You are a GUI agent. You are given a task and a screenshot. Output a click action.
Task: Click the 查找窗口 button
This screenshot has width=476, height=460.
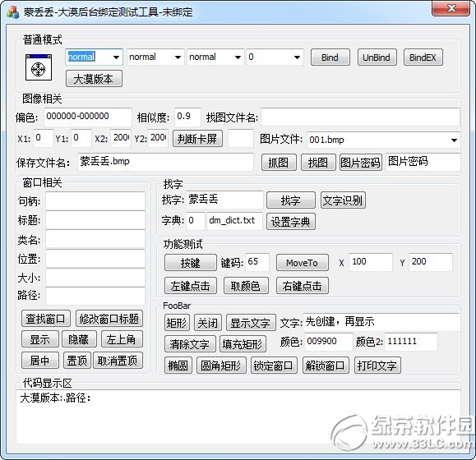point(46,319)
